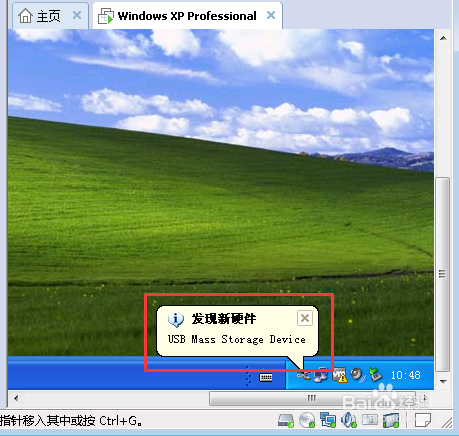Open the language bar keyboard icon
459x436 pixels.
point(266,377)
